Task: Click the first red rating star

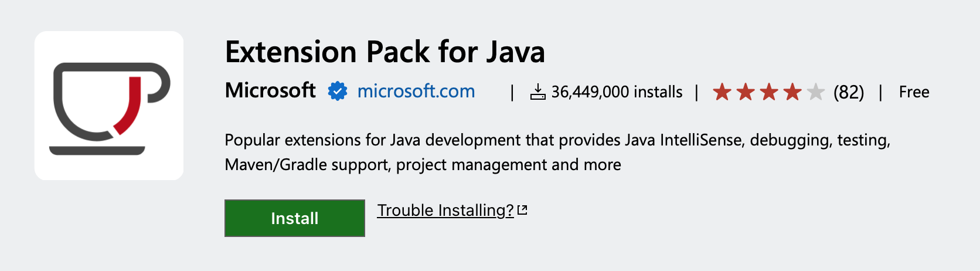Action: [x=722, y=92]
